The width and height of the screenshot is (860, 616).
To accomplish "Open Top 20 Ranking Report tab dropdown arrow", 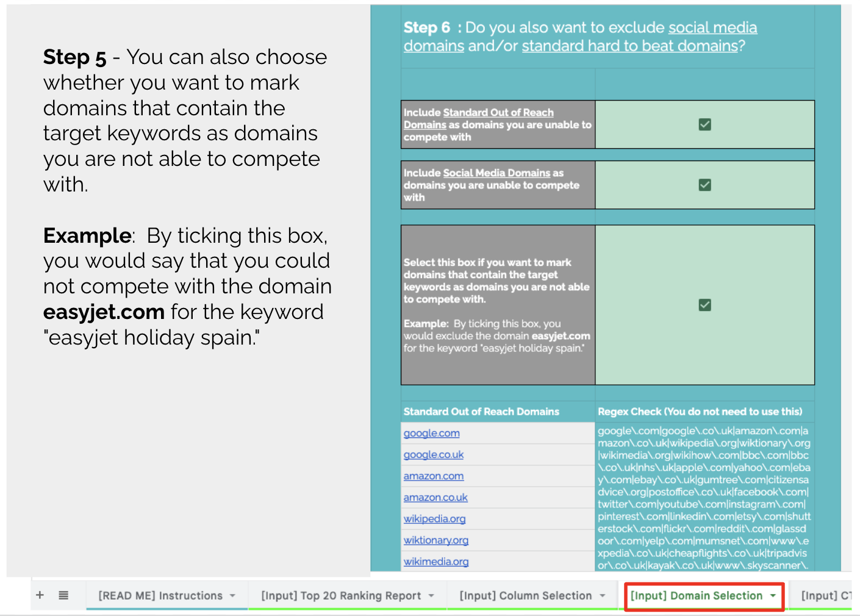I will [x=431, y=596].
